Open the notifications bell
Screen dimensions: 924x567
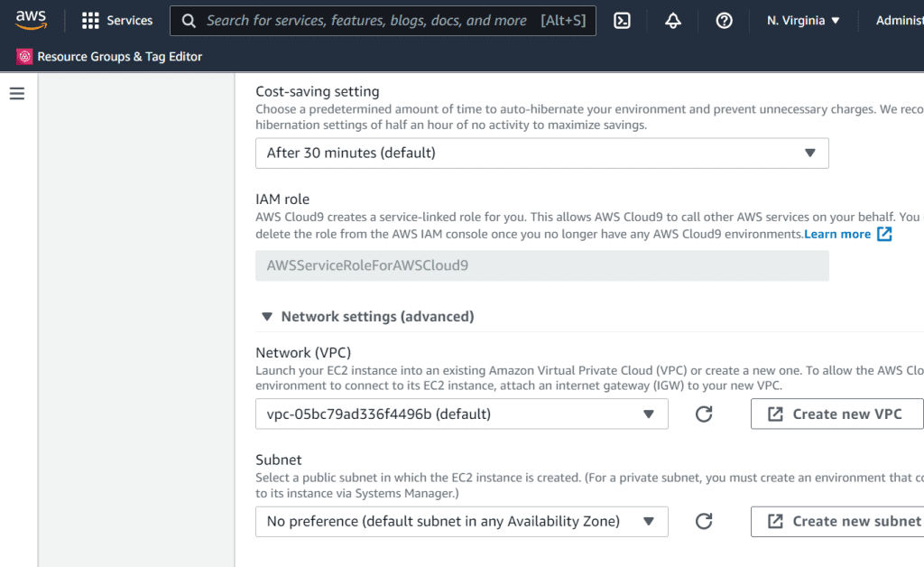[x=673, y=21]
